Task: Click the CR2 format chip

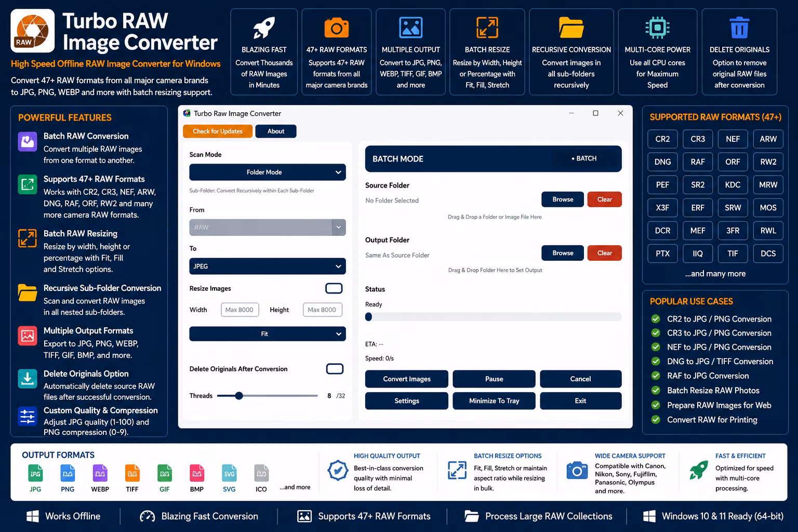Action: coord(662,139)
